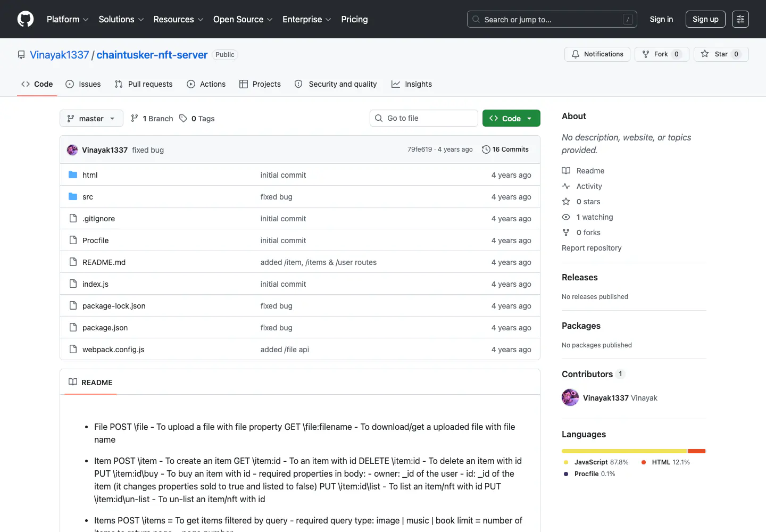Expand the Platform menu
Screen dimensions: 766x532
pyautogui.click(x=68, y=19)
